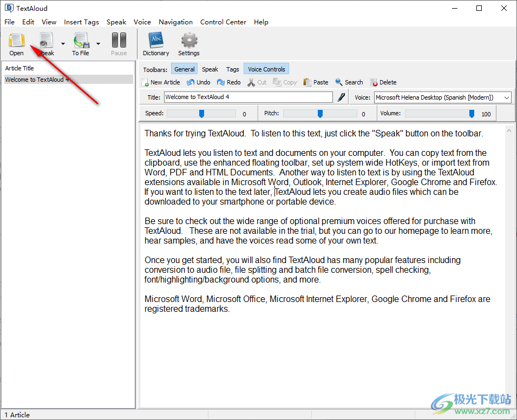
Task: Click the text editor scrollbar up arrow
Action: coord(509,130)
